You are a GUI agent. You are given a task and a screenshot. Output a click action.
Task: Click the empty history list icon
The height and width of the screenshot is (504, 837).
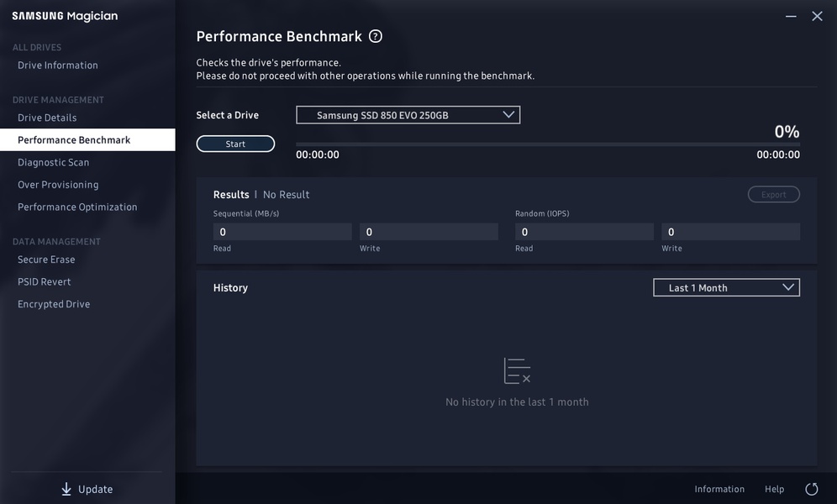click(517, 370)
